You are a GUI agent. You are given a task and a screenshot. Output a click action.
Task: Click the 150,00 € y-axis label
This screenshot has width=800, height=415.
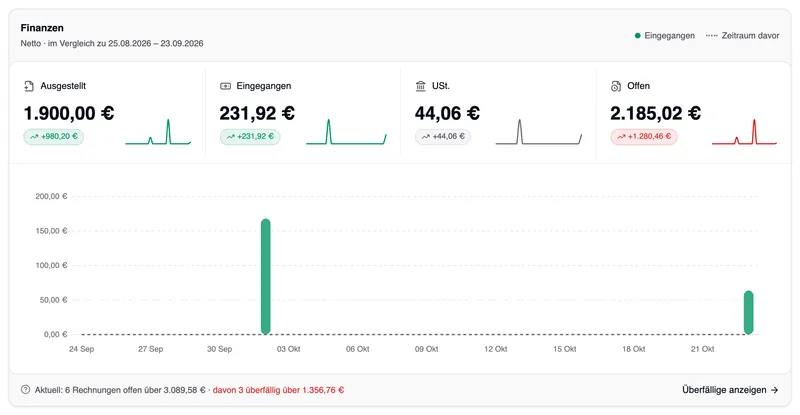pos(51,231)
